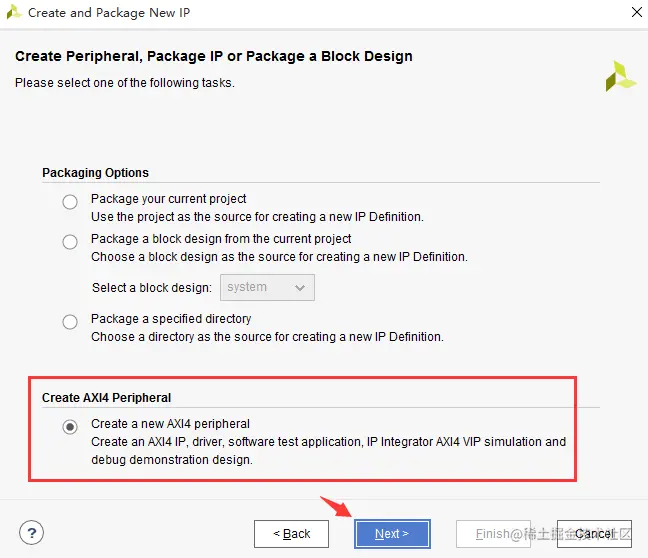Select the 'Package a specified directory' option
The width and height of the screenshot is (648, 558).
tap(70, 322)
